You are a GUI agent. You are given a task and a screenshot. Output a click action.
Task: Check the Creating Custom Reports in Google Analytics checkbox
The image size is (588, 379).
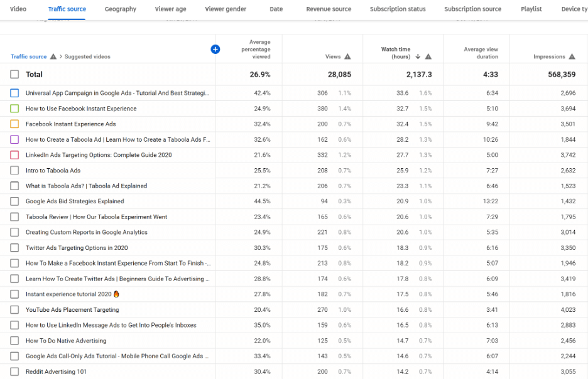[14, 232]
